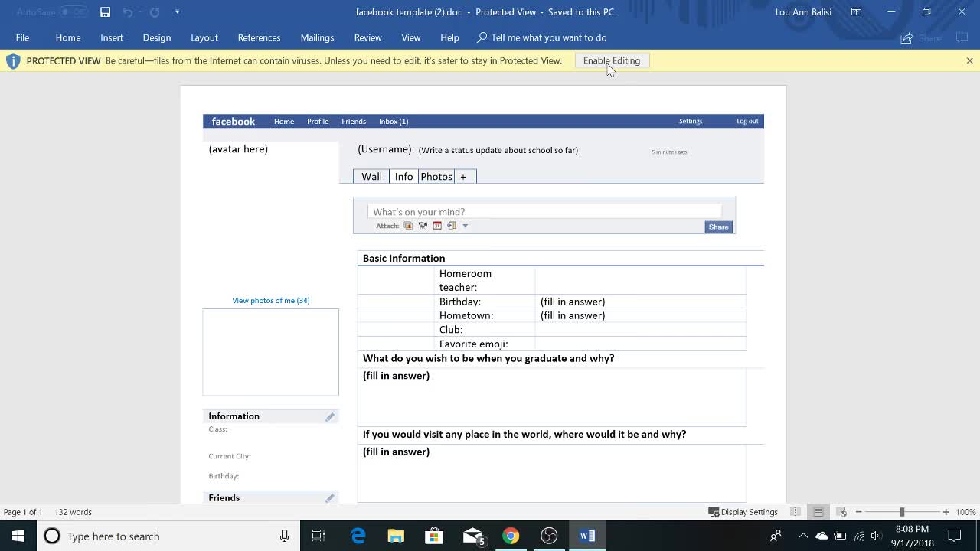Click the Profile link in the template header
The width and height of the screenshot is (980, 551).
318,121
